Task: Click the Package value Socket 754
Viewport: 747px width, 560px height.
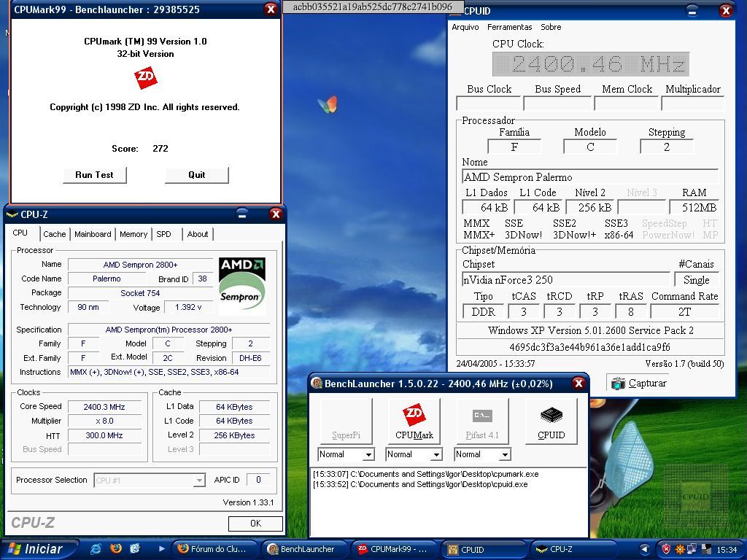Action: point(140,293)
